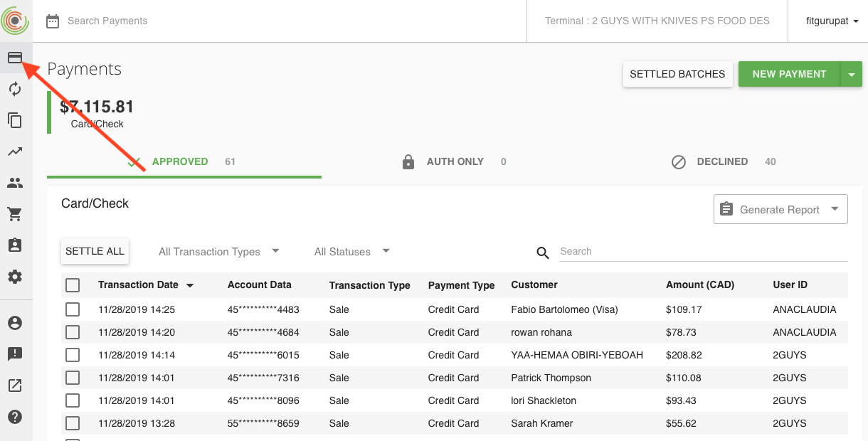Expand the All Transaction Types dropdown
The height and width of the screenshot is (441, 868).
[219, 252]
